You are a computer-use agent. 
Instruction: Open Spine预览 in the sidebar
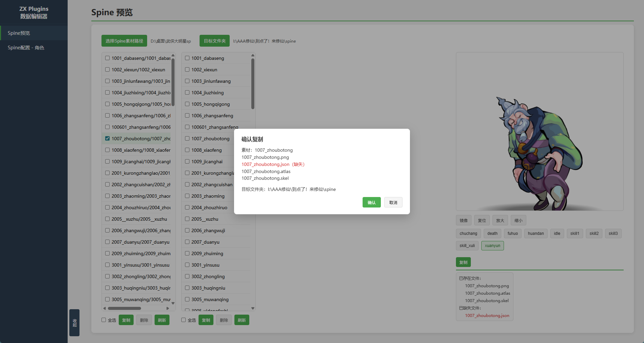34,33
